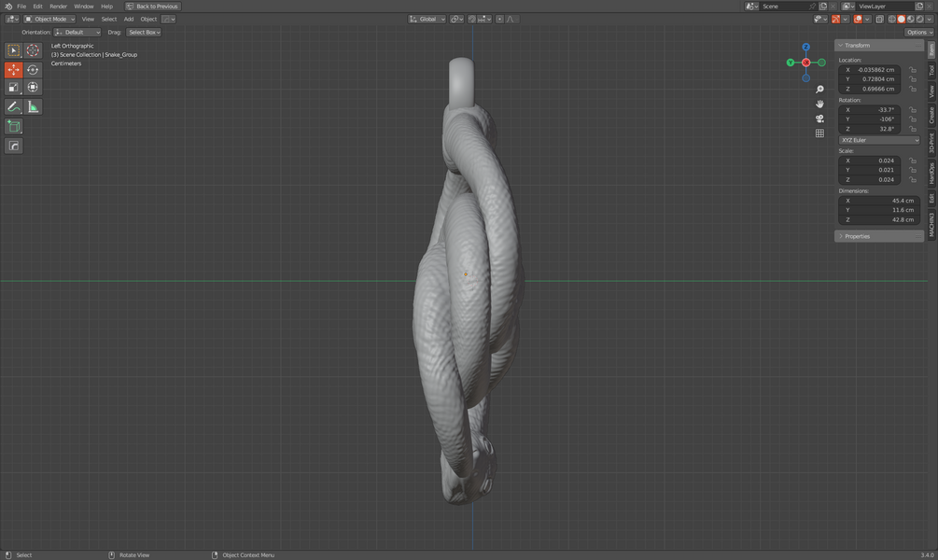Select the Measure tool
This screenshot has width=938, height=560.
click(x=33, y=107)
